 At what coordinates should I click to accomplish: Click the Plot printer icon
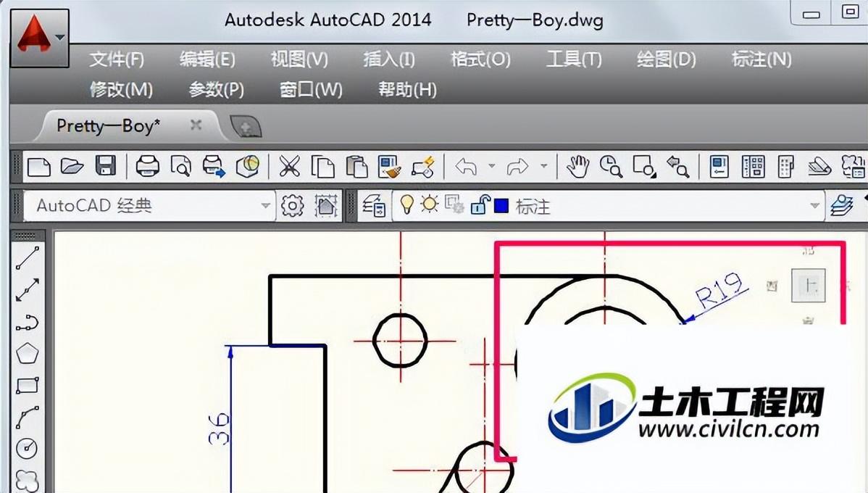[x=147, y=167]
